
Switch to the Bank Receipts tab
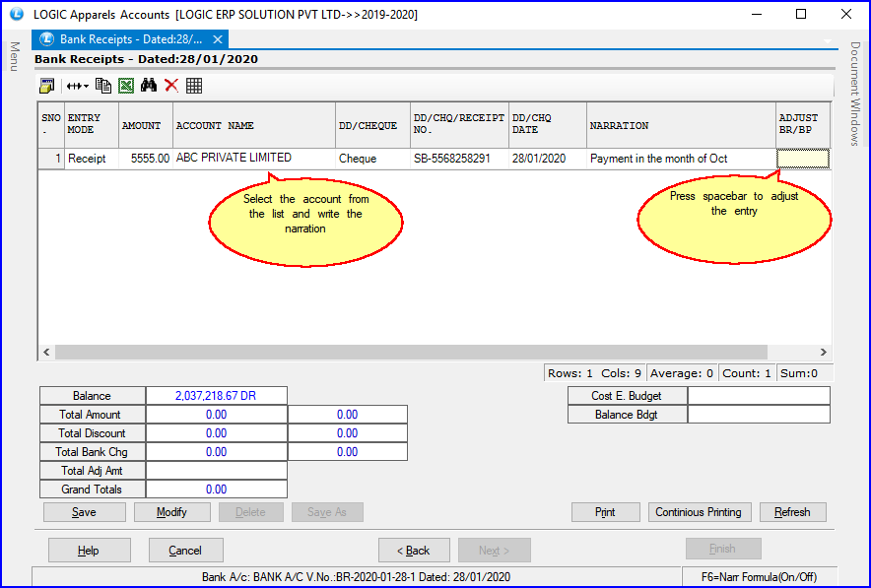(130, 39)
